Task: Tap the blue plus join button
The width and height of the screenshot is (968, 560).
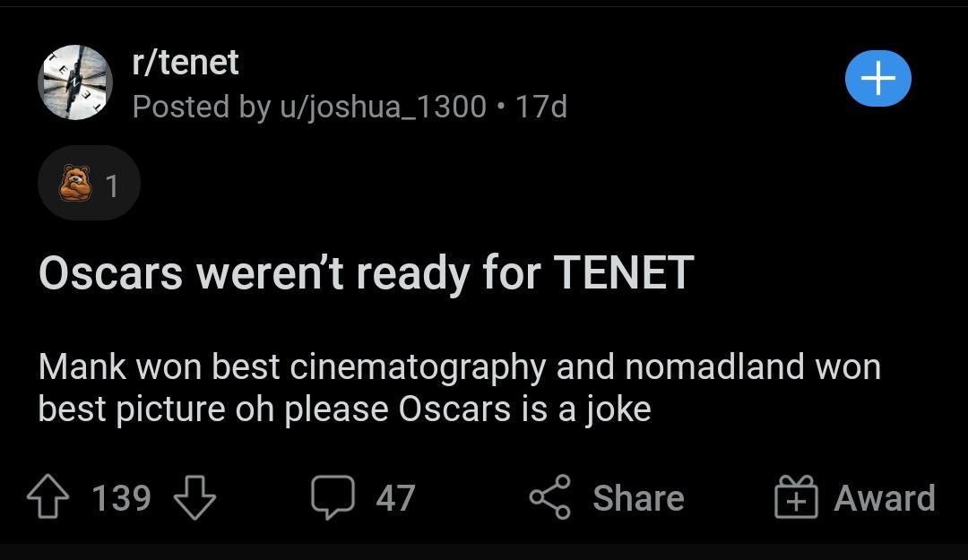Action: [877, 79]
